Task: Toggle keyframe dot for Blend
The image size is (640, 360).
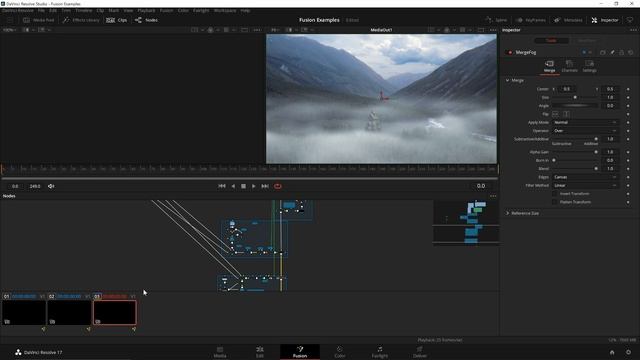Action: pos(628,169)
